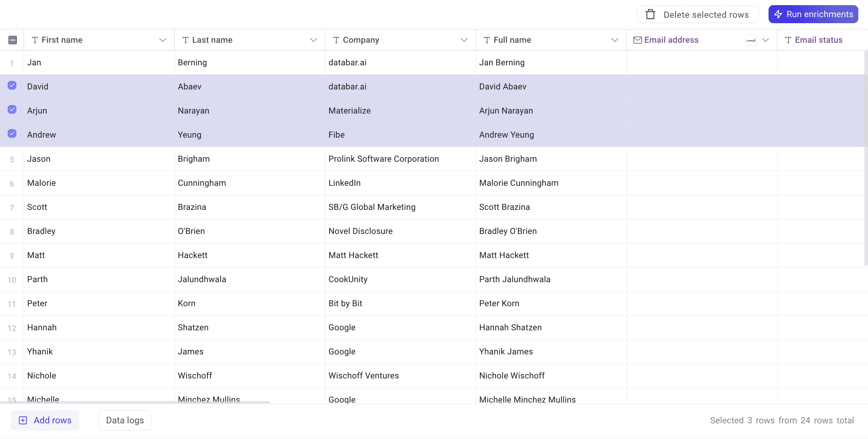Screen dimensions: 868x439
Task: Click the text type icon in Company header
Action: tap(336, 40)
